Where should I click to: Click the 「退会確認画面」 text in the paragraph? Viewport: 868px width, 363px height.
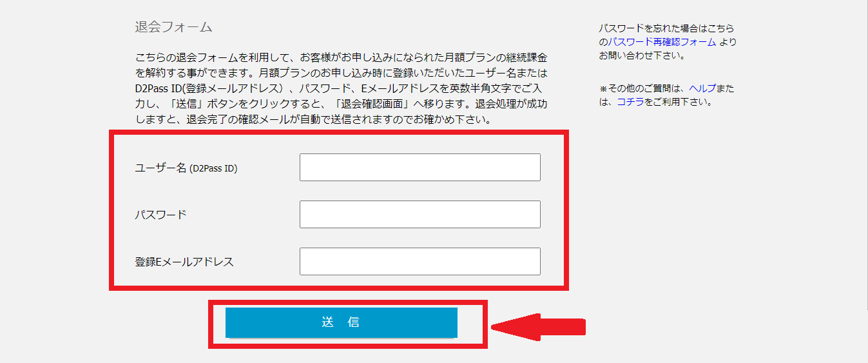357,104
